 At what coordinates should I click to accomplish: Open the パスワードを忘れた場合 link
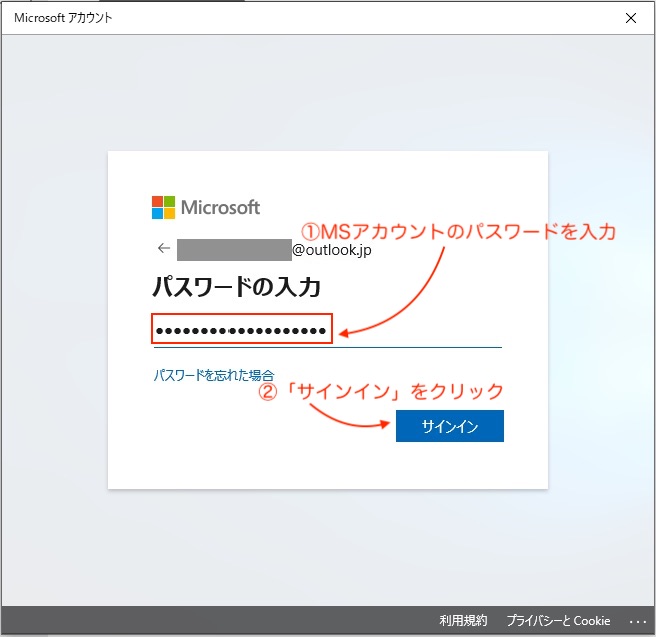(x=214, y=375)
